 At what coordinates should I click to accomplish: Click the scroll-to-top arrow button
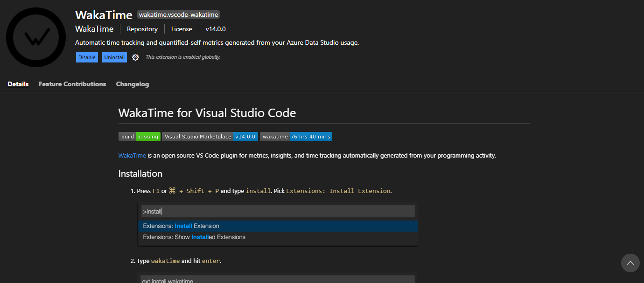[x=630, y=263]
